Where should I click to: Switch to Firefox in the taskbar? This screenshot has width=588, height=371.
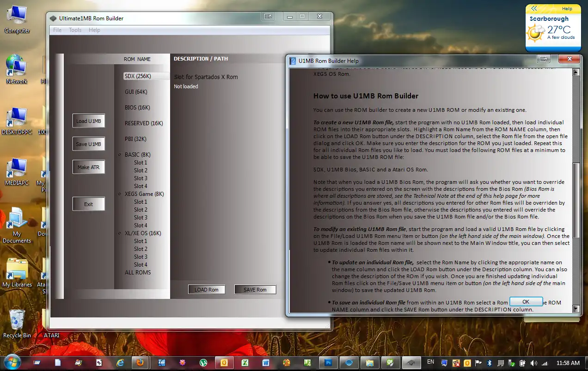(140, 363)
